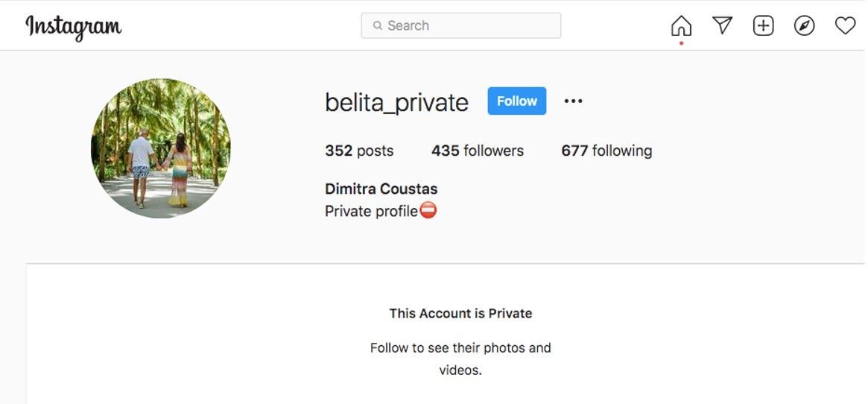Click the red no-entry emoji in bio
Image resolution: width=868 pixels, height=404 pixels.
428,211
